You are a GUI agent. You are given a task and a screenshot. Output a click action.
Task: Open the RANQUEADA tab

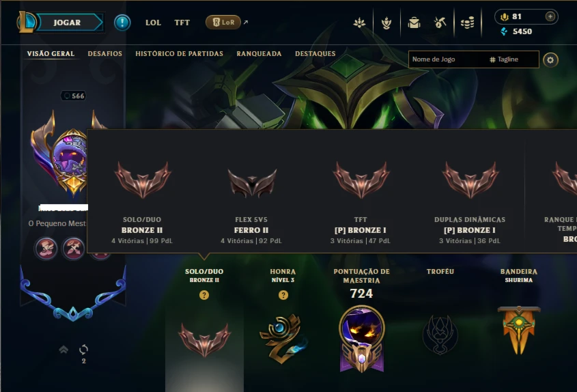pyautogui.click(x=259, y=54)
